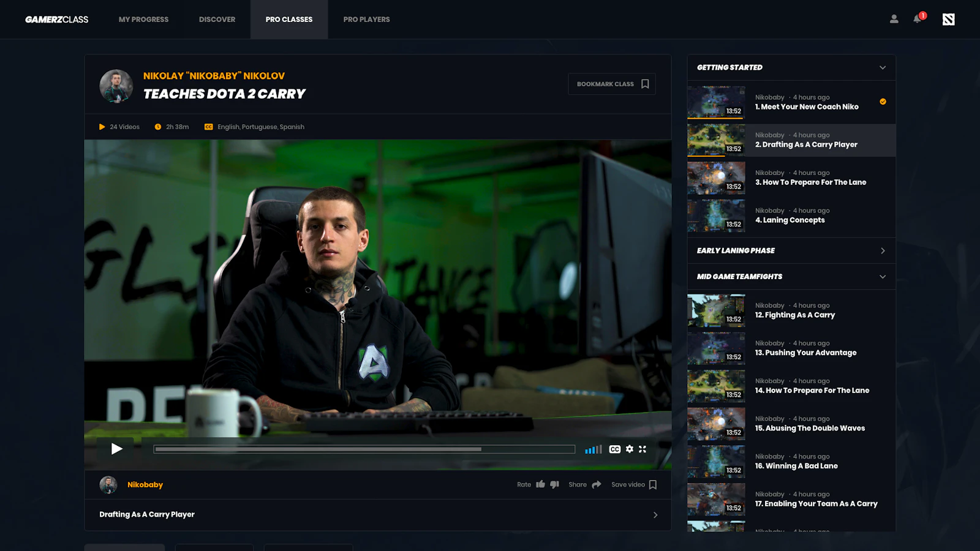Save video with bookmark icon
This screenshot has height=551, width=980.
(x=653, y=485)
